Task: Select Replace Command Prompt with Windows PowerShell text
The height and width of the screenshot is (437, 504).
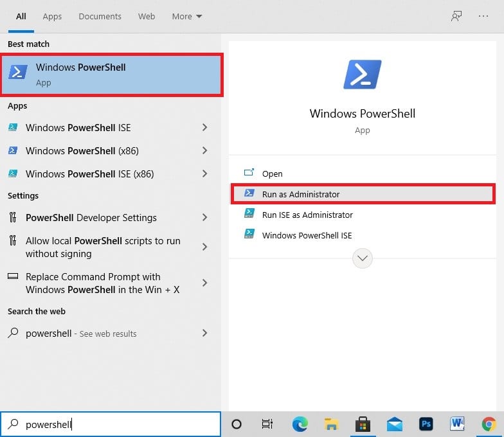Action: (103, 283)
